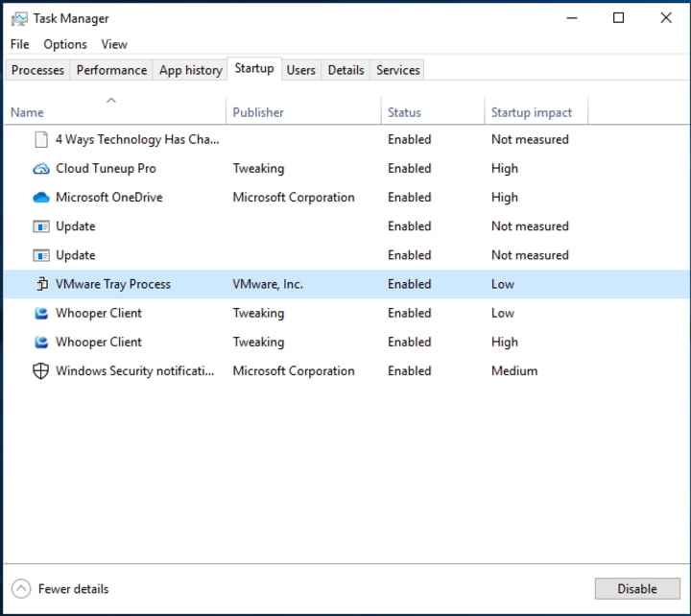Click Tweaking publisher for Cloud Tuneup Pro
Screen dimensions: 691x616
click(x=258, y=168)
